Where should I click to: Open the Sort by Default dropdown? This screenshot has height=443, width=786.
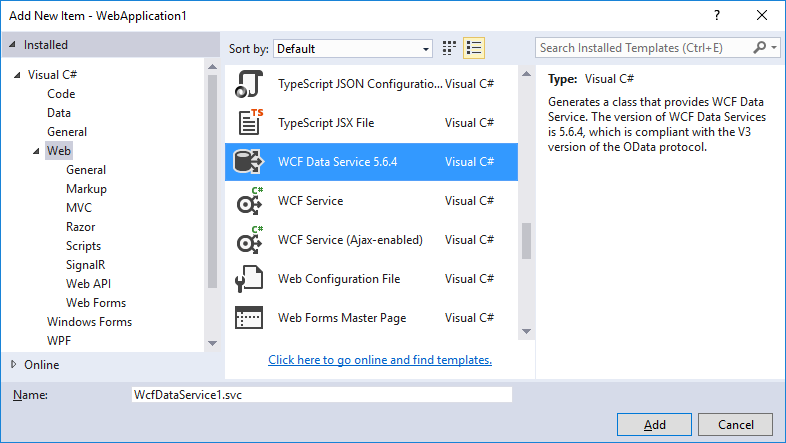tap(352, 48)
